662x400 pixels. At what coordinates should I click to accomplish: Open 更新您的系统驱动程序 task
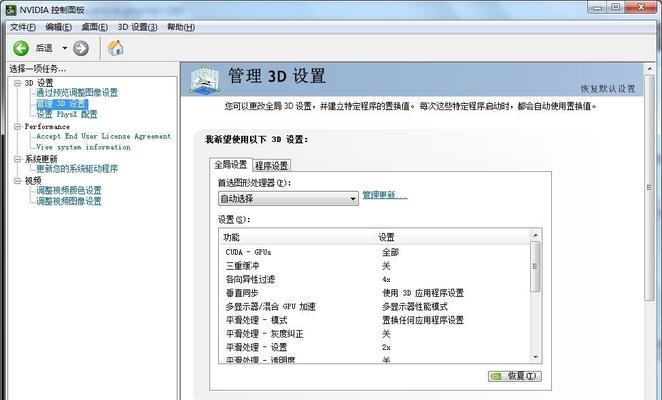pyautogui.click(x=77, y=169)
